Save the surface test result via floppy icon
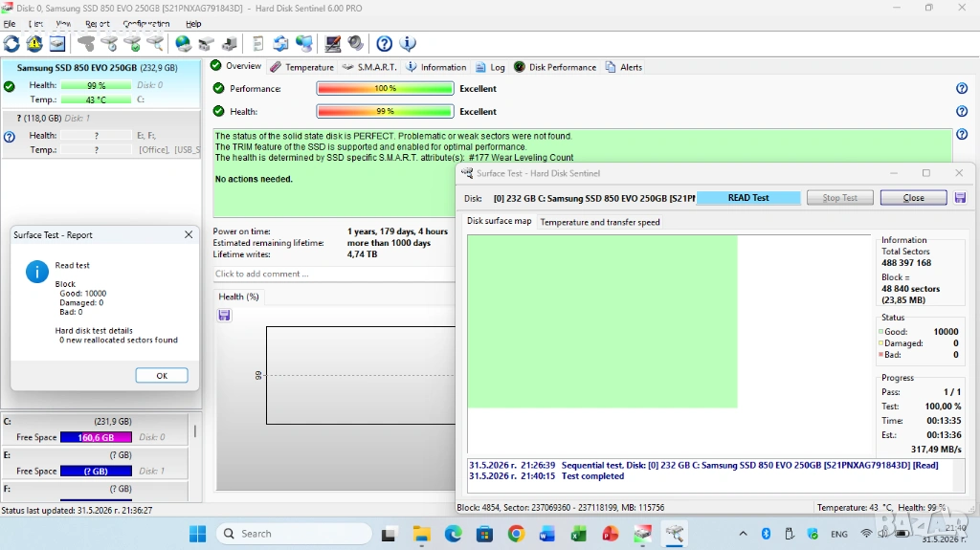 pyautogui.click(x=960, y=198)
